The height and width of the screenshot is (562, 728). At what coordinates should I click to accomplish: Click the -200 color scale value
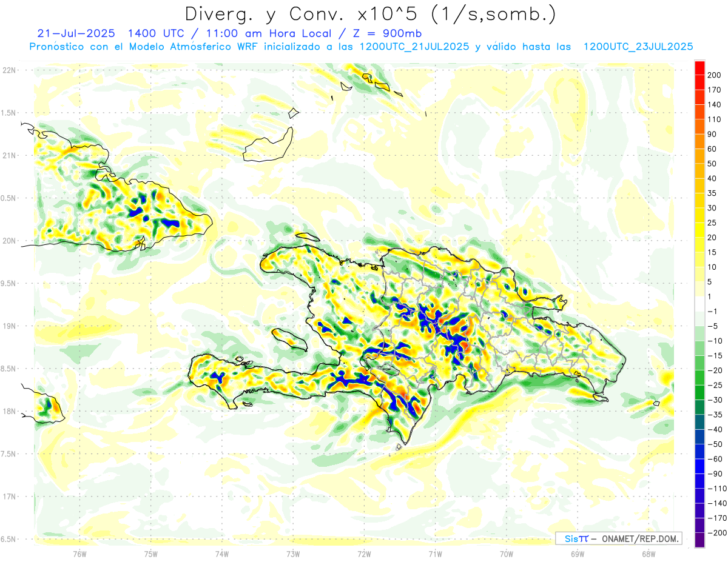(x=717, y=533)
